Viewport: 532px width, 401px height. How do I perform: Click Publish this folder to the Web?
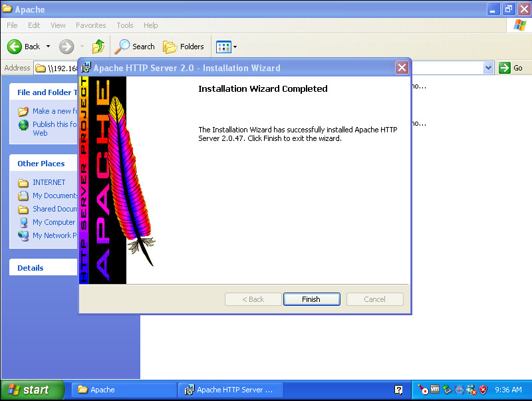tap(55, 128)
